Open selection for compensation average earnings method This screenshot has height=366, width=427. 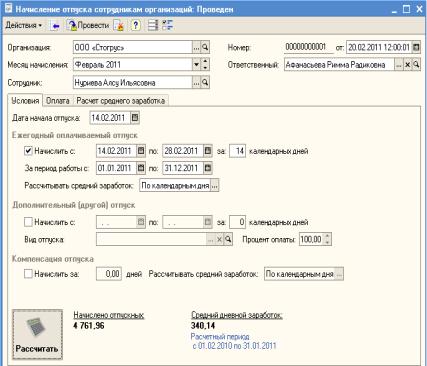click(339, 274)
